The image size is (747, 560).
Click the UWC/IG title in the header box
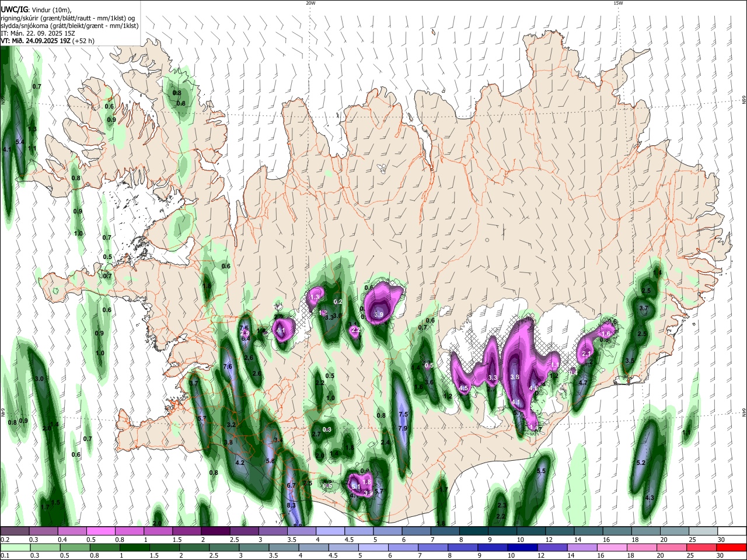coord(14,10)
